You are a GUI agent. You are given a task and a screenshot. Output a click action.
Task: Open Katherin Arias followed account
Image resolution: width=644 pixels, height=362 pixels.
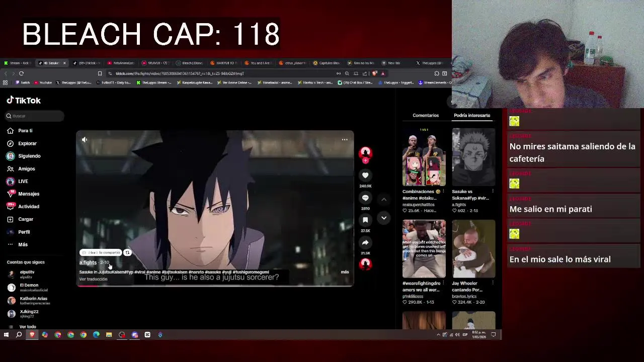click(29, 301)
